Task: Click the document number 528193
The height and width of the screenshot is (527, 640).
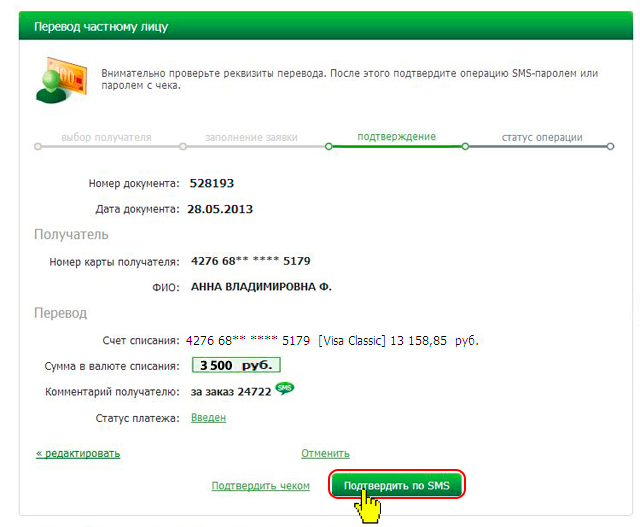Action: pyautogui.click(x=210, y=183)
